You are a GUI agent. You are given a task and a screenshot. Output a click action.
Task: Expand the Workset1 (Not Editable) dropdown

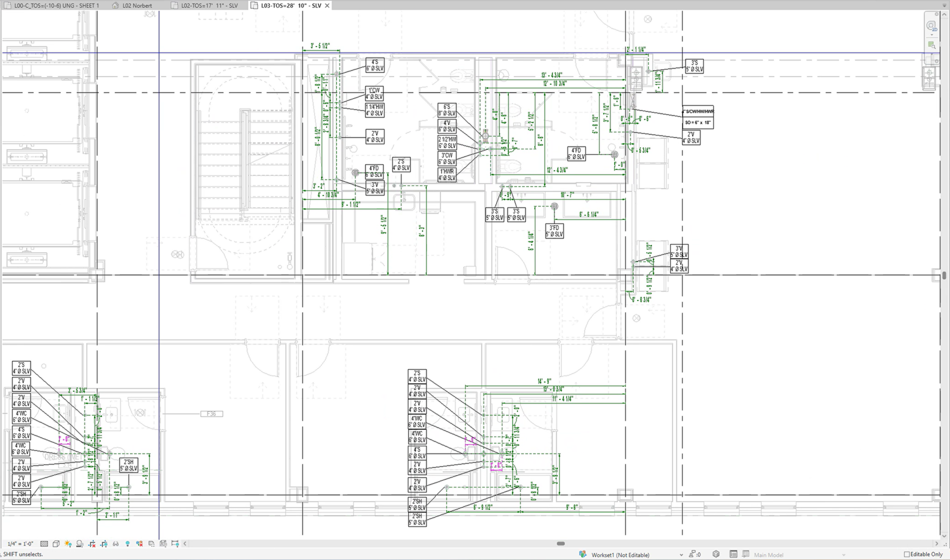681,555
